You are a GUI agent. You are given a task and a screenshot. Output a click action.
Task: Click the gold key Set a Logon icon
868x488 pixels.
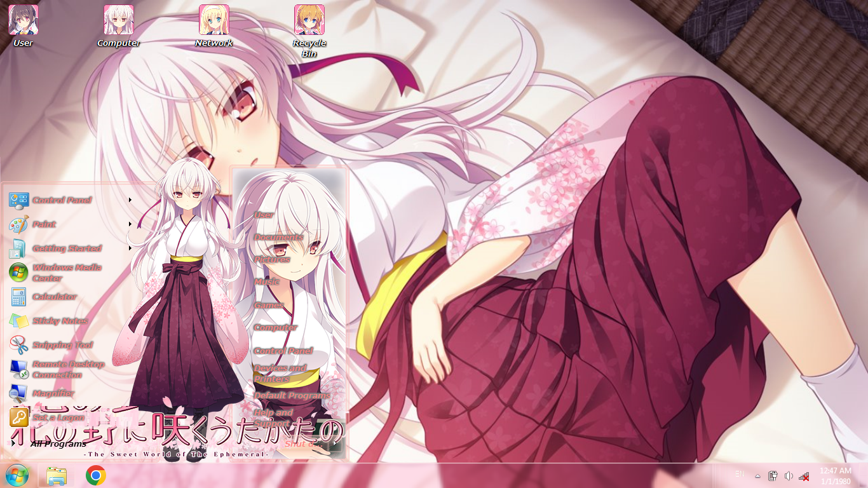pos(18,417)
